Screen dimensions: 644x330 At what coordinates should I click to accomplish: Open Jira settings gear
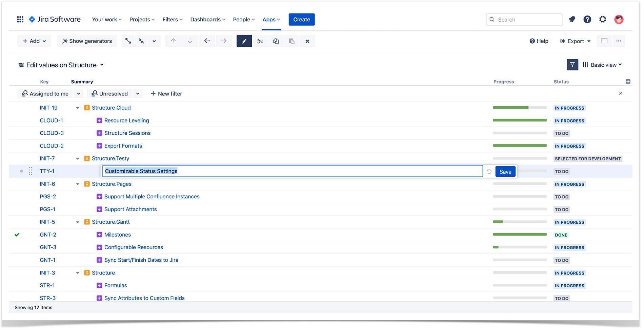click(x=603, y=20)
